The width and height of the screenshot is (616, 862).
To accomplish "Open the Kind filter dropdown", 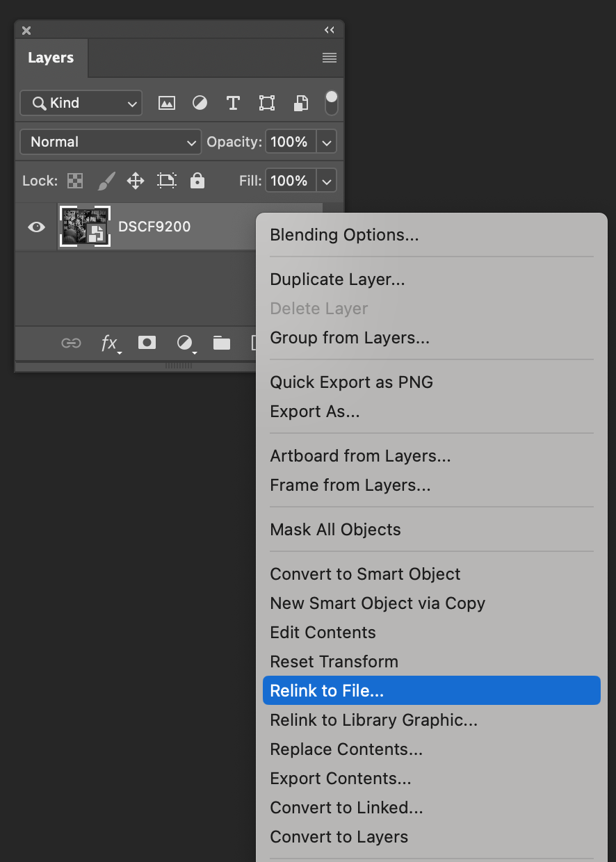I will click(81, 103).
